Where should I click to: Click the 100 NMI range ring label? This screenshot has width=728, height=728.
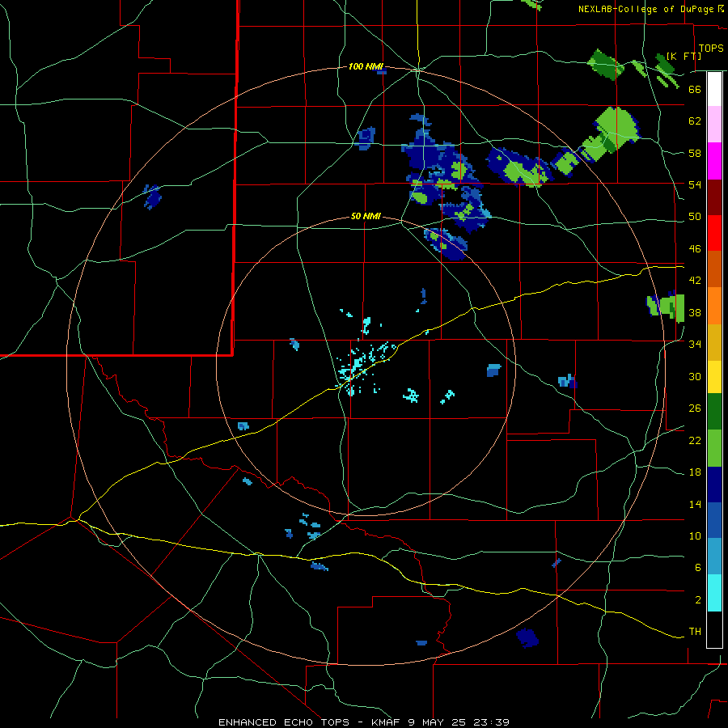point(366,67)
